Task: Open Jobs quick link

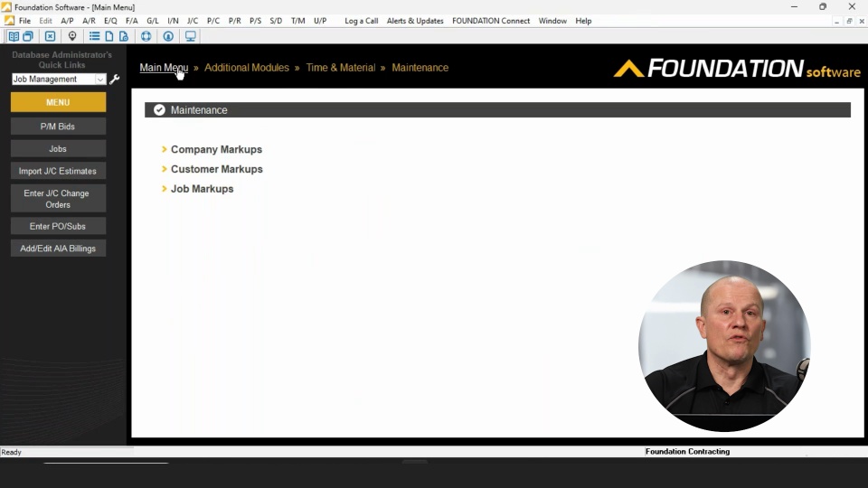Action: coord(58,148)
